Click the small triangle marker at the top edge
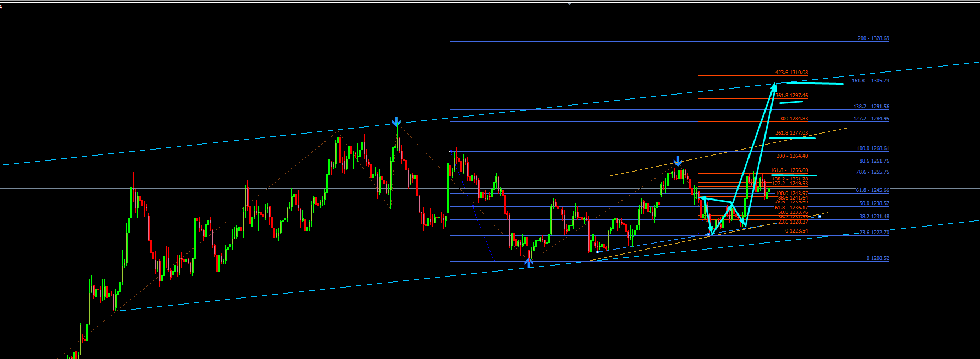 point(570,4)
